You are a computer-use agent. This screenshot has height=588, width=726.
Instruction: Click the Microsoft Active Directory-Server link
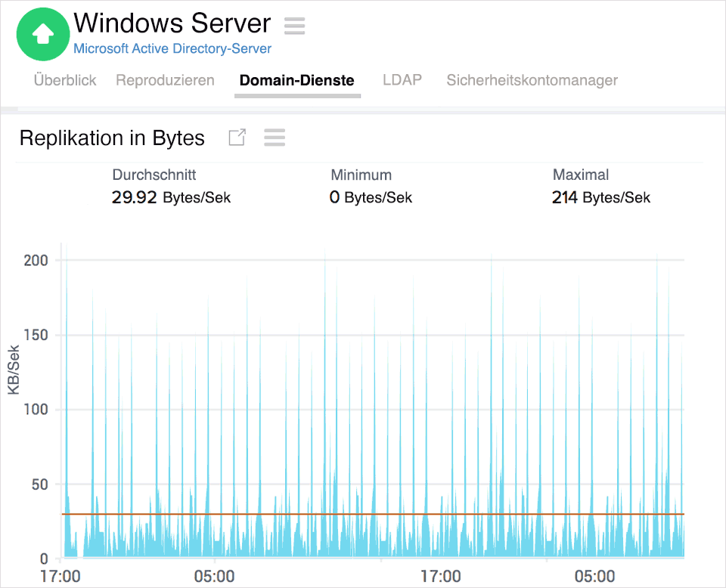click(172, 49)
